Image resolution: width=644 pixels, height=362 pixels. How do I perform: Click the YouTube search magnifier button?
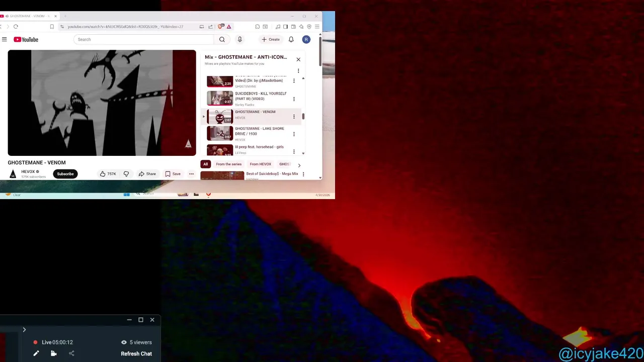222,39
